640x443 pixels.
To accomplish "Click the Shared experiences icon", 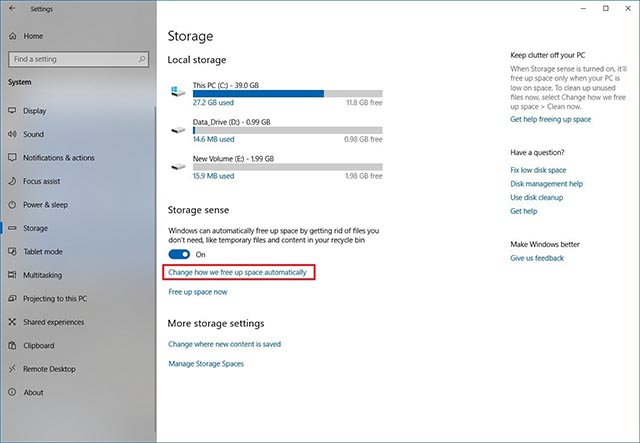I will click(12, 322).
